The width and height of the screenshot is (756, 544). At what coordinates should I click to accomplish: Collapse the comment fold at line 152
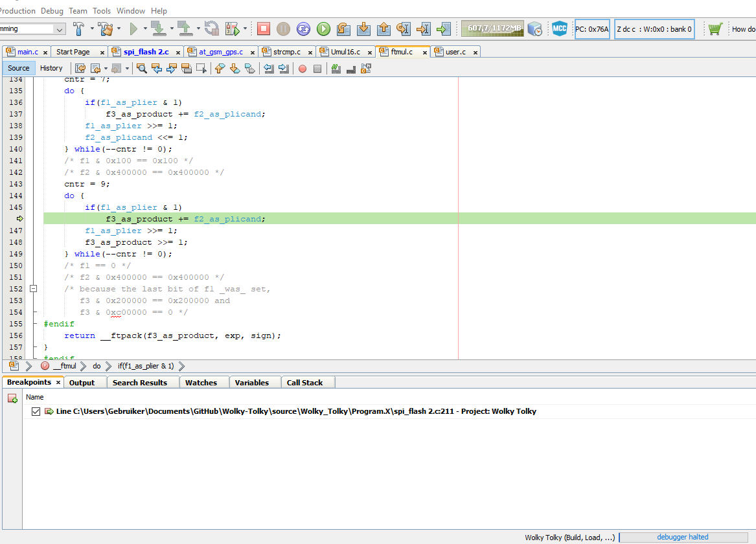click(33, 289)
